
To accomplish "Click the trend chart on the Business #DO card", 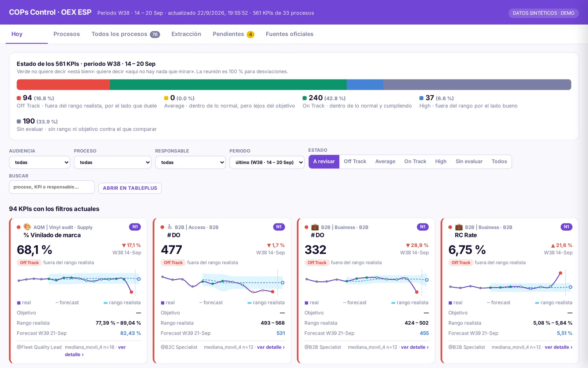I will [x=366, y=282].
